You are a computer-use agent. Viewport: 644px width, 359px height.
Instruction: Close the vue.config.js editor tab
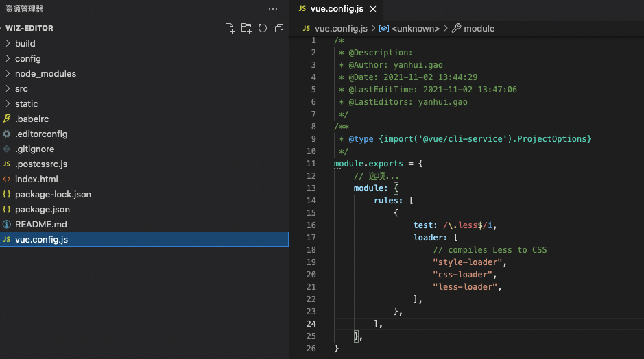tap(373, 9)
